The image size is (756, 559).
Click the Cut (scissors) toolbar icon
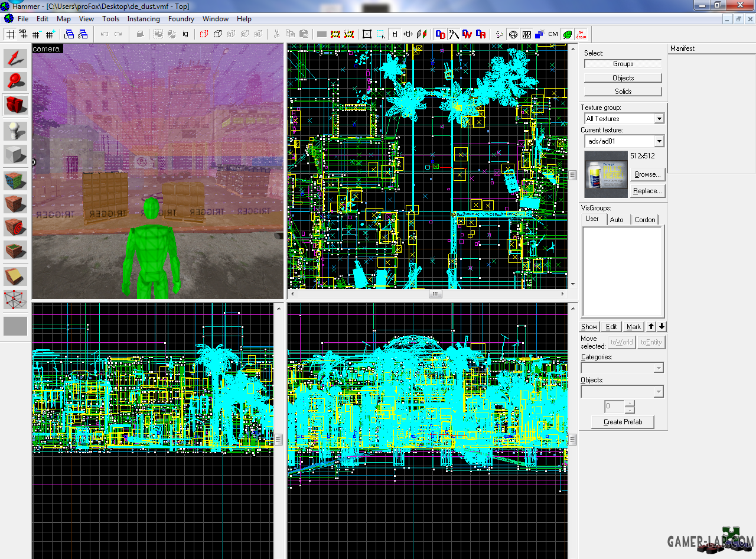(276, 34)
